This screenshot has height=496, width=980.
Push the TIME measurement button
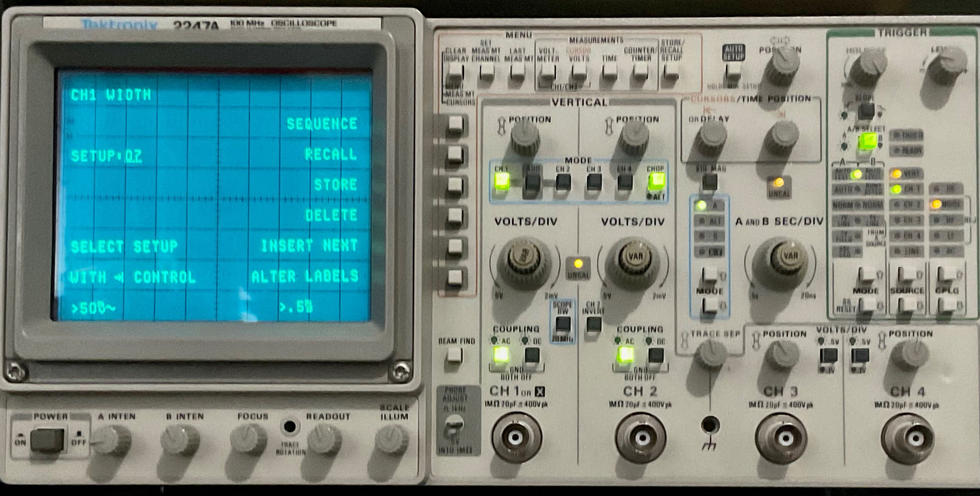pos(609,72)
